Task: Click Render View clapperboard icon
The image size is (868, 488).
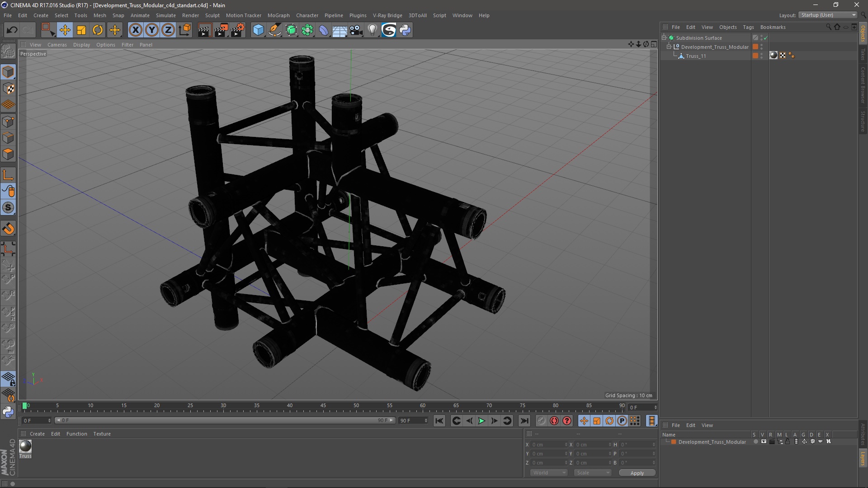Action: point(204,30)
